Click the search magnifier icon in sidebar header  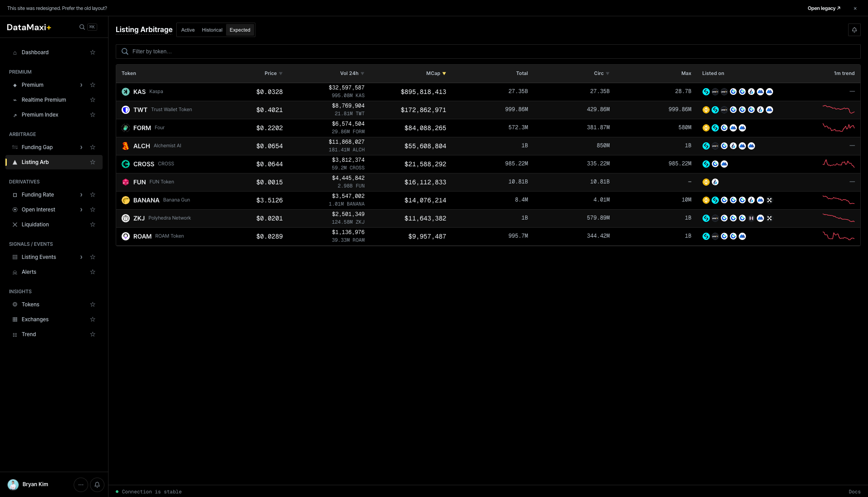click(x=82, y=27)
